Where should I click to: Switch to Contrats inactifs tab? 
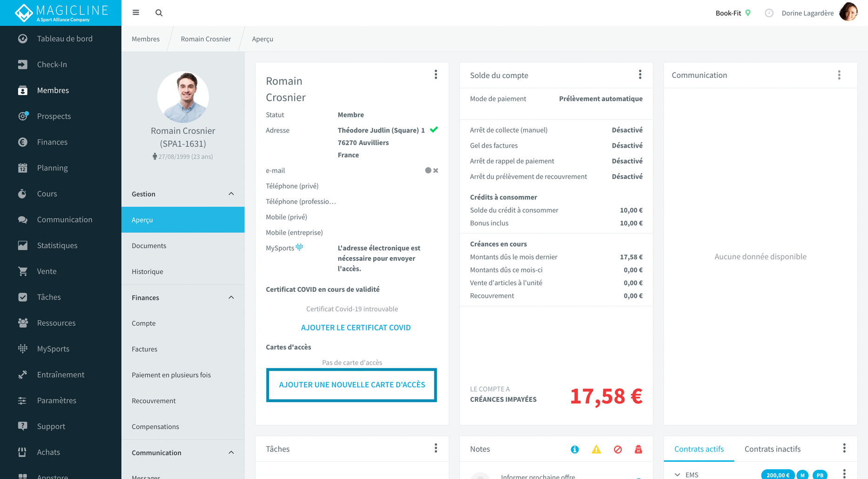click(x=772, y=449)
